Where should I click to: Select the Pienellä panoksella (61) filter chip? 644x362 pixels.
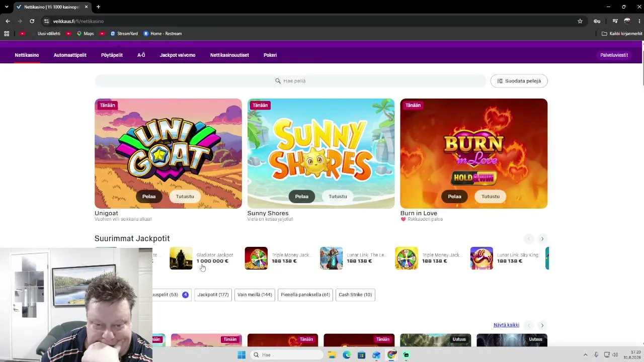click(305, 295)
